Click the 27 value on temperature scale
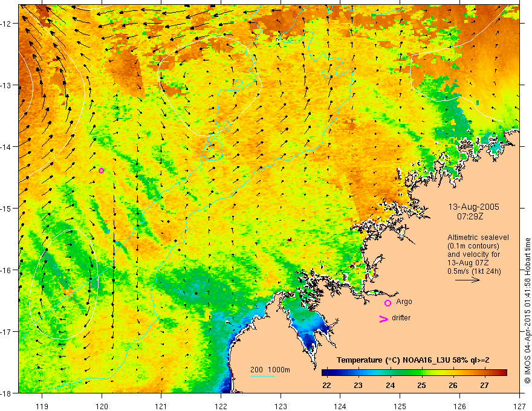 pos(484,385)
